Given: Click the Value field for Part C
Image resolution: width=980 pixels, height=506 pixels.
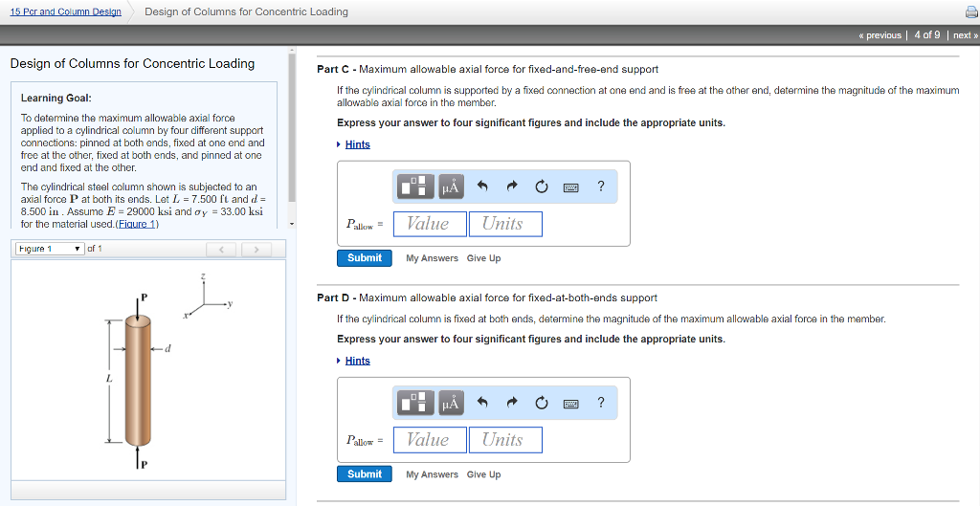Looking at the screenshot, I should coord(430,224).
